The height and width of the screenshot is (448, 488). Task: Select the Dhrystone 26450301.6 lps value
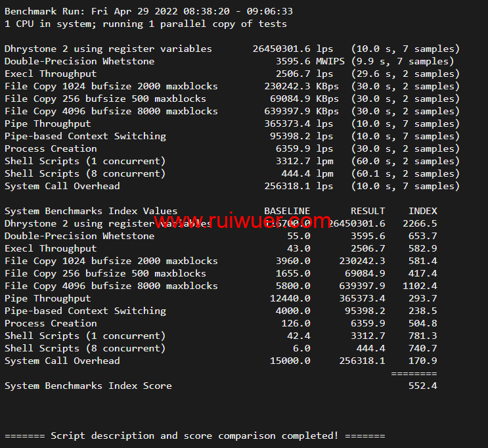(x=282, y=49)
